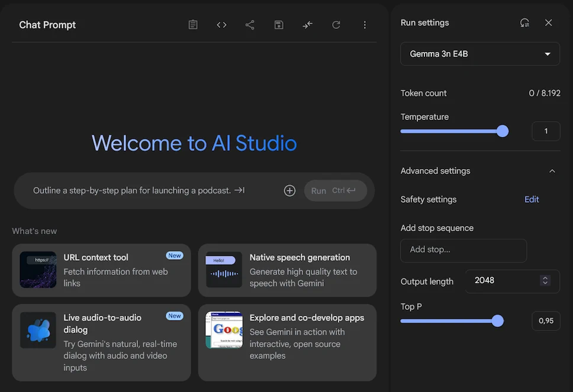Image resolution: width=573 pixels, height=392 pixels.
Task: Adjust the Top P slider
Action: click(452, 321)
